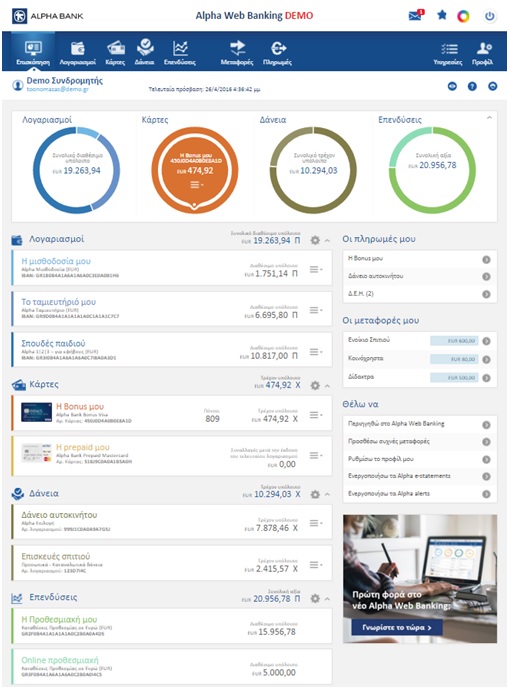Open the Δάνεια navigation tab
This screenshot has width=509, height=689.
(145, 53)
